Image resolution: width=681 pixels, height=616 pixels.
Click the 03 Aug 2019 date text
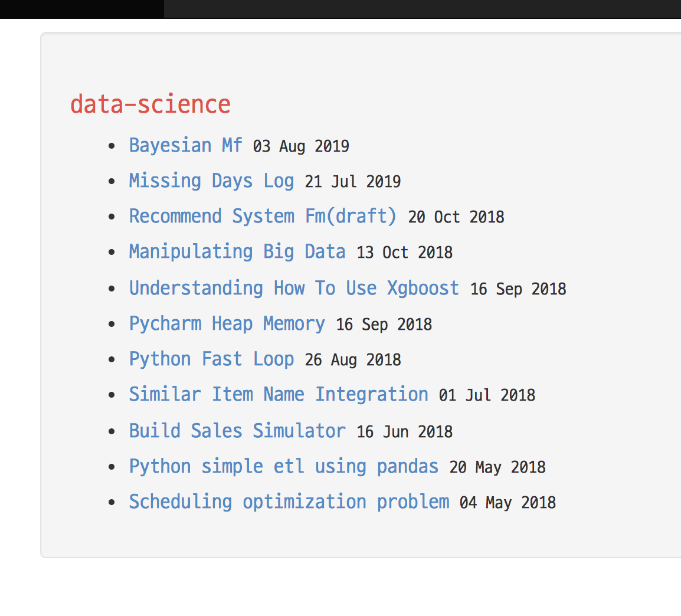pyautogui.click(x=301, y=146)
